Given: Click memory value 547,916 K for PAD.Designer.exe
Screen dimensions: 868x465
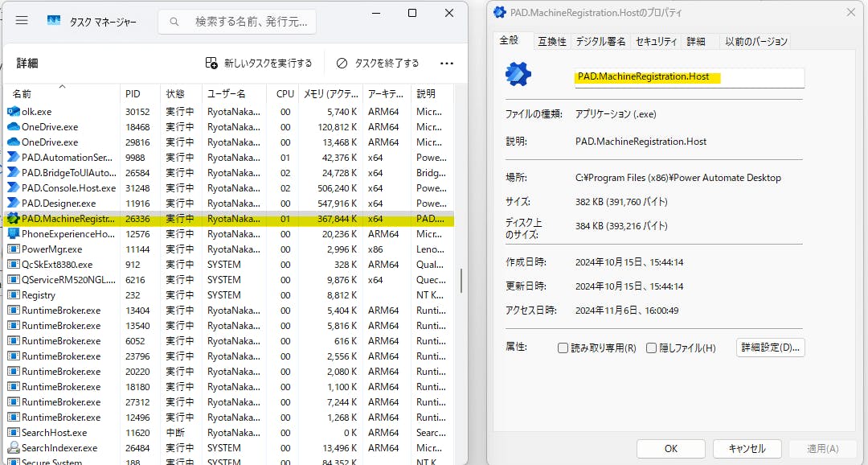Looking at the screenshot, I should (337, 204).
